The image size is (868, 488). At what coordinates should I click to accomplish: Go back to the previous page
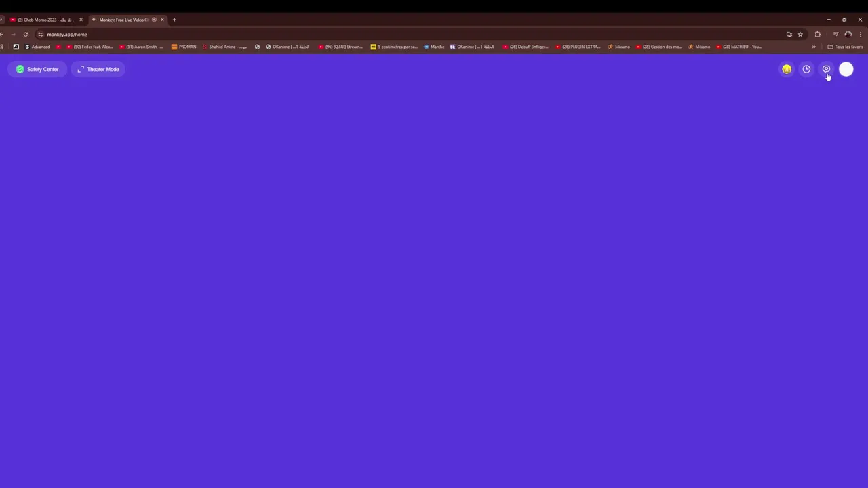coord(2,34)
